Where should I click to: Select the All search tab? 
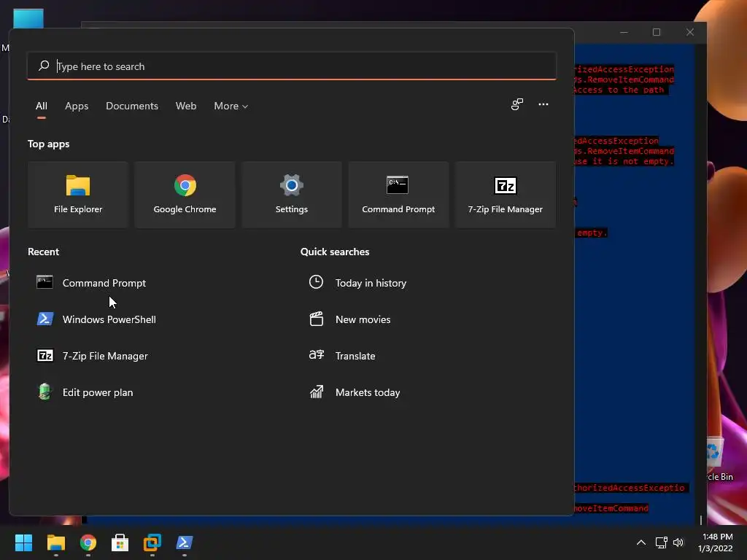pos(42,106)
